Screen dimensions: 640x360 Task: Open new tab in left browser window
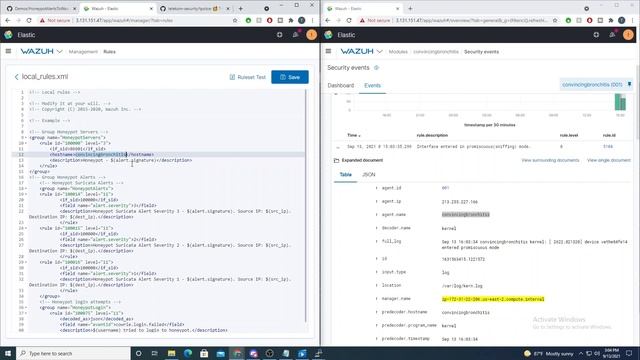pos(240,8)
